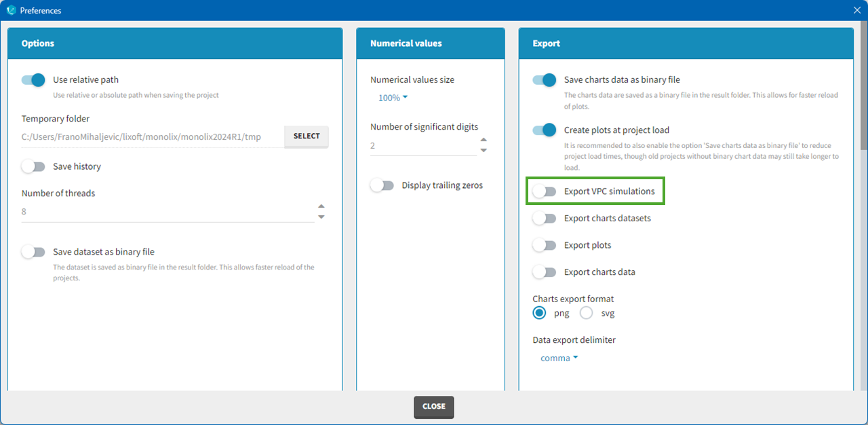Select svg charts export format
Viewport: 868px width, 425px height.
[x=587, y=313]
